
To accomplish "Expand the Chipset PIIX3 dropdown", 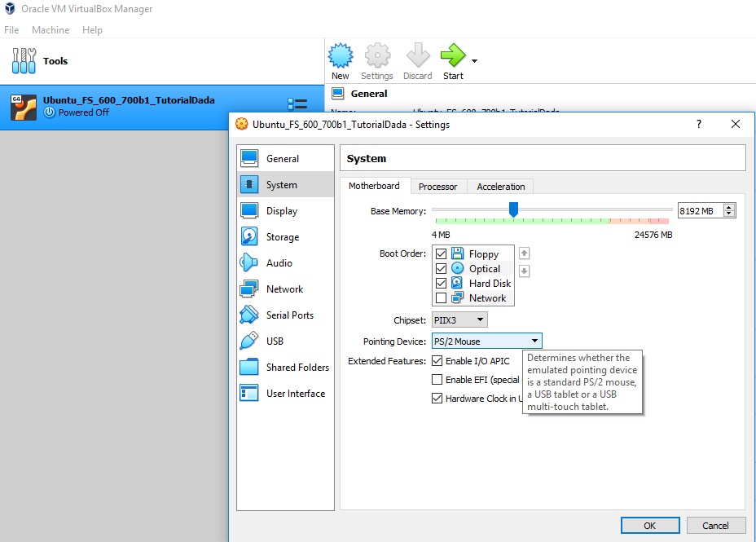I will [x=459, y=320].
